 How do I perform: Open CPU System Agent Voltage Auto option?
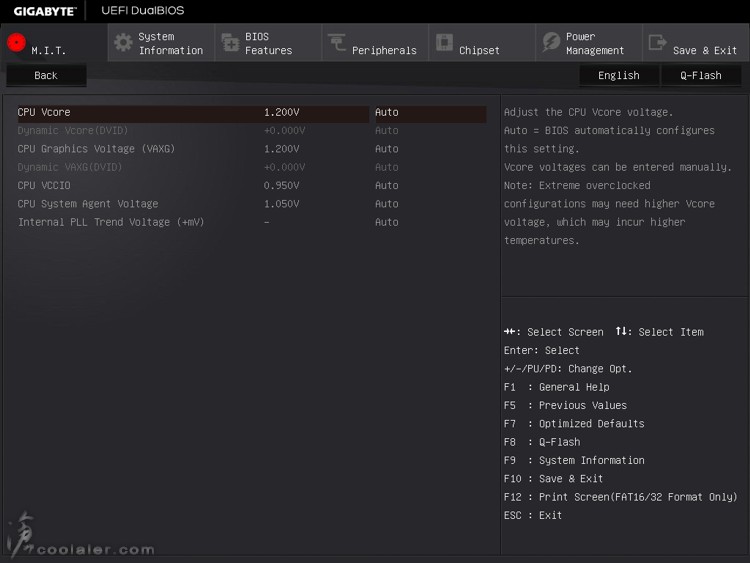point(386,204)
